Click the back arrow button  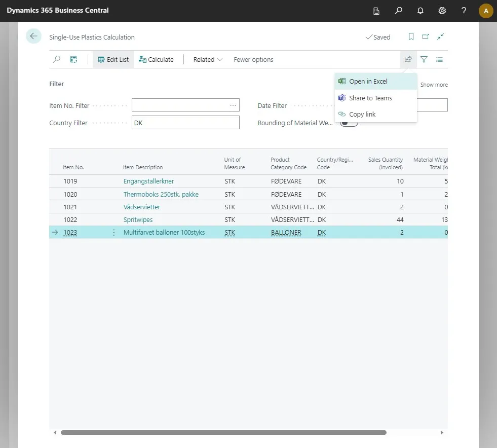click(x=33, y=36)
